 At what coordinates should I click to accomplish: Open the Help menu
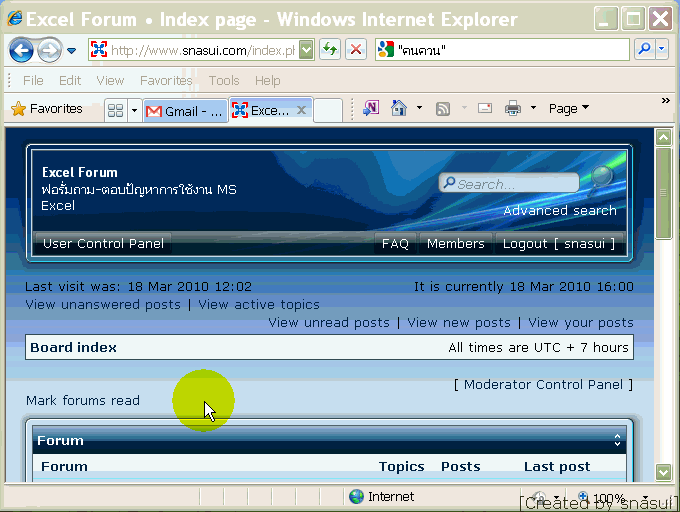coord(268,81)
